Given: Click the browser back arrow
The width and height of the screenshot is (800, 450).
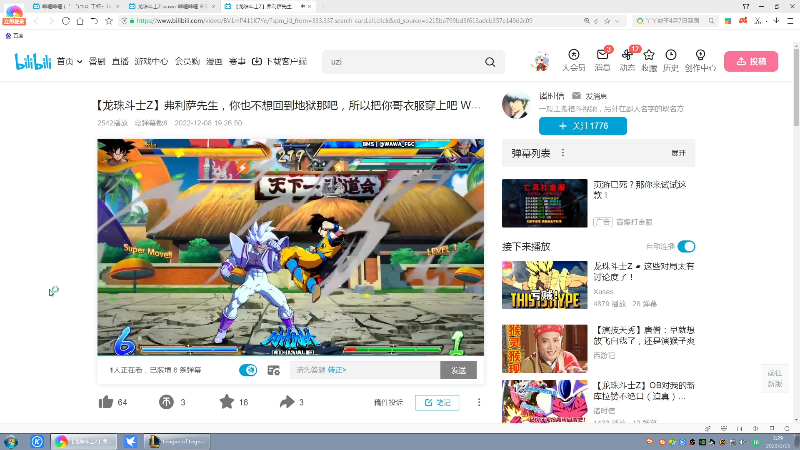Looking at the screenshot, I should tap(36, 21).
